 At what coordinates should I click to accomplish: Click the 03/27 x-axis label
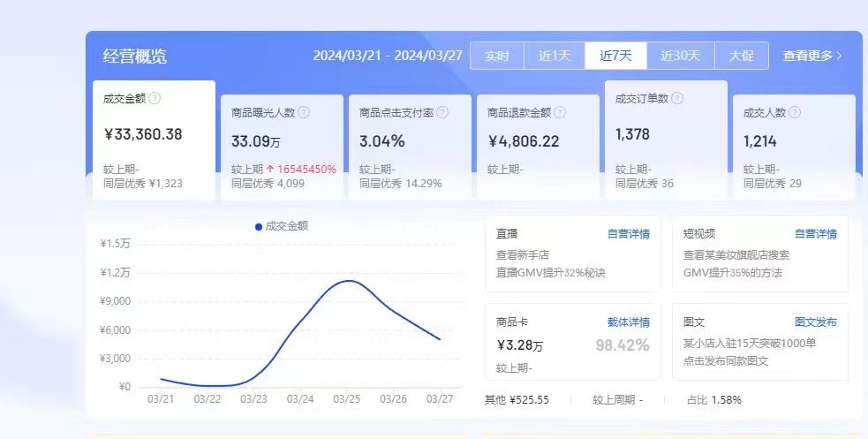pos(440,398)
